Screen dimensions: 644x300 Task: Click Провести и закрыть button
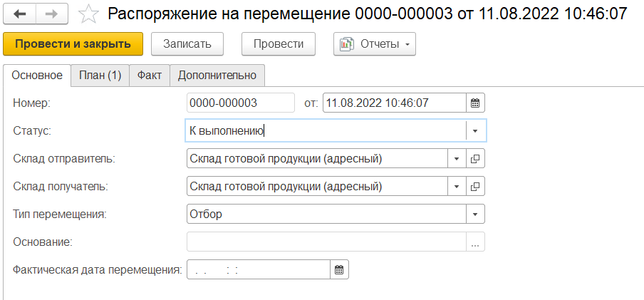pos(73,43)
